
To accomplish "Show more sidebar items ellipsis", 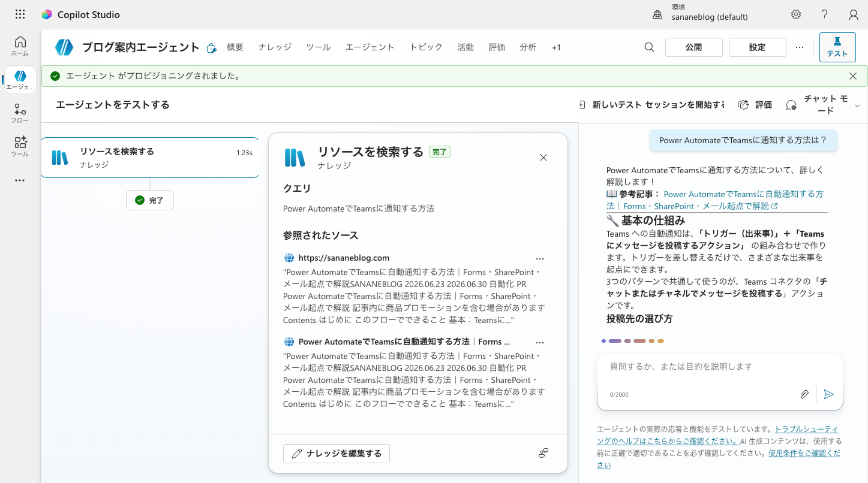I will [x=20, y=180].
